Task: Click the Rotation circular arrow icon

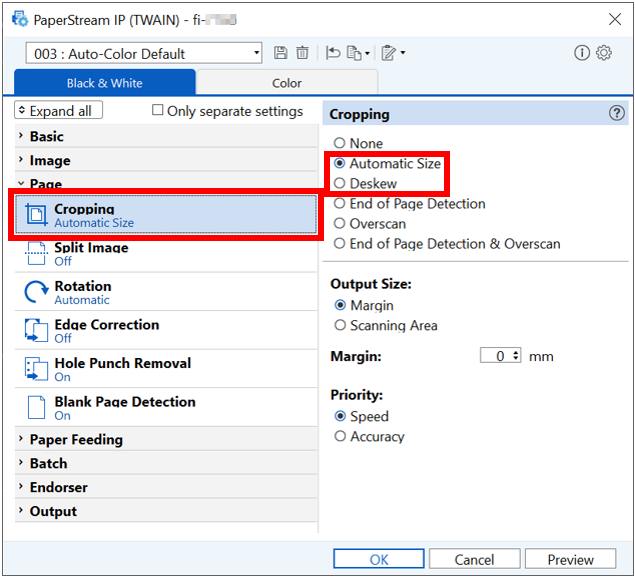Action: coord(36,292)
